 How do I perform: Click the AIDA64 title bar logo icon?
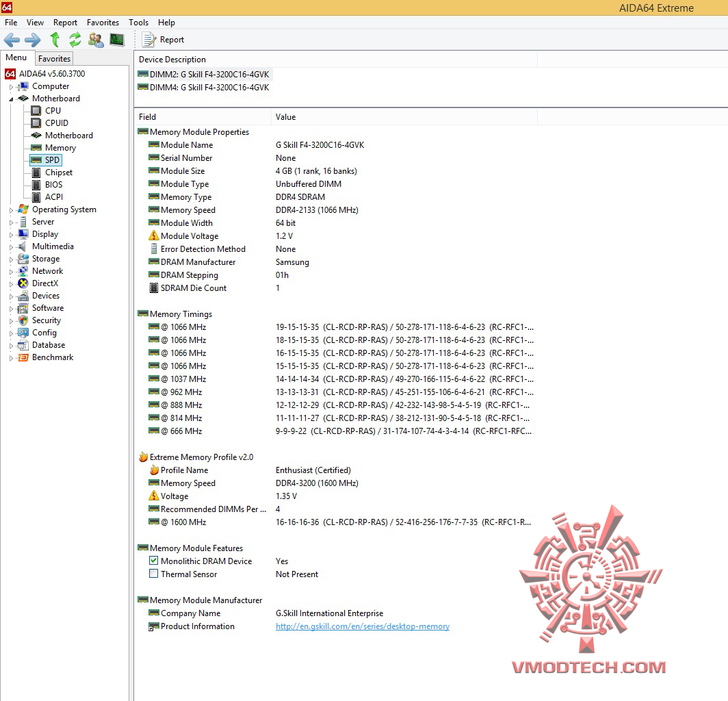tap(7, 7)
